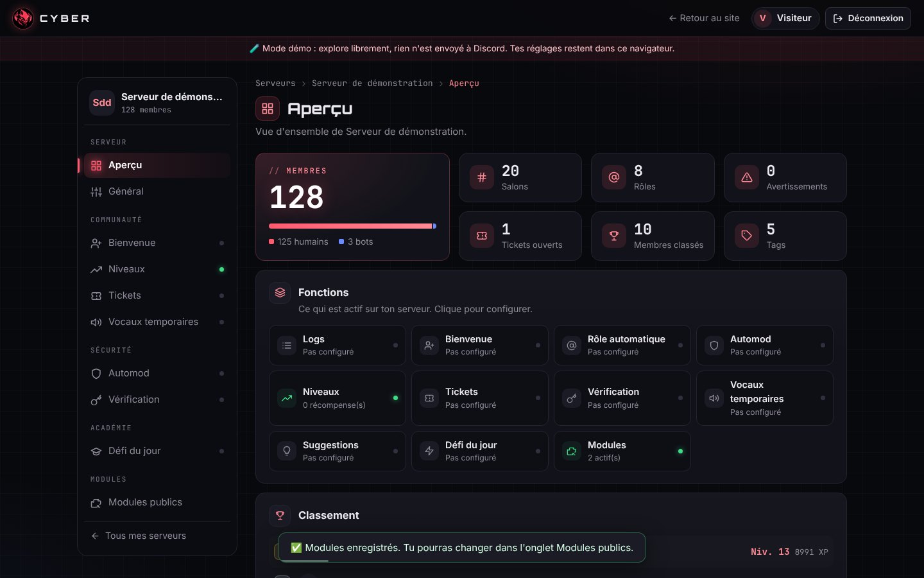Click the at-sign Rôles icon
This screenshot has height=578, width=924.
(x=614, y=177)
